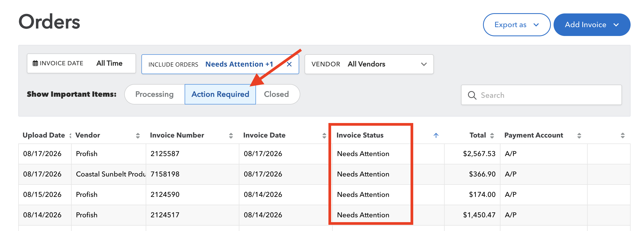Sort by Invoice Date column arrows
Screen dimensions: 644x231
[324, 136]
